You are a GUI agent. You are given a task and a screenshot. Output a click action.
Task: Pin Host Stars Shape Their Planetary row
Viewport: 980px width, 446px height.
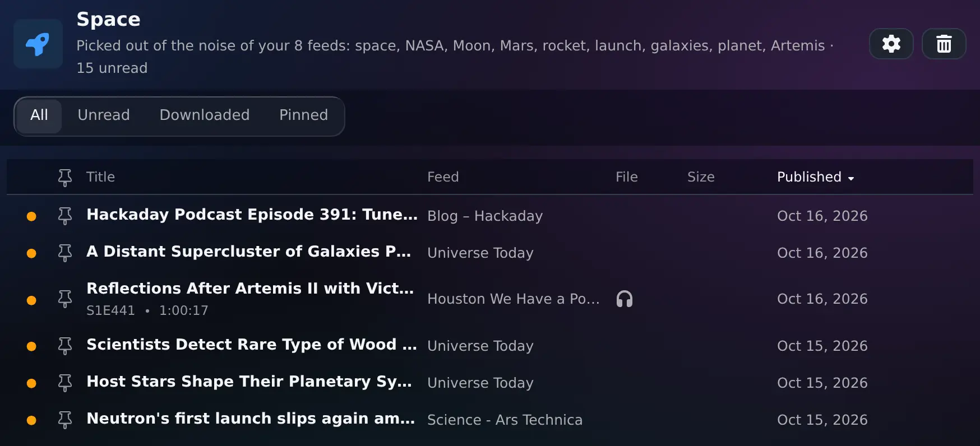tap(65, 383)
